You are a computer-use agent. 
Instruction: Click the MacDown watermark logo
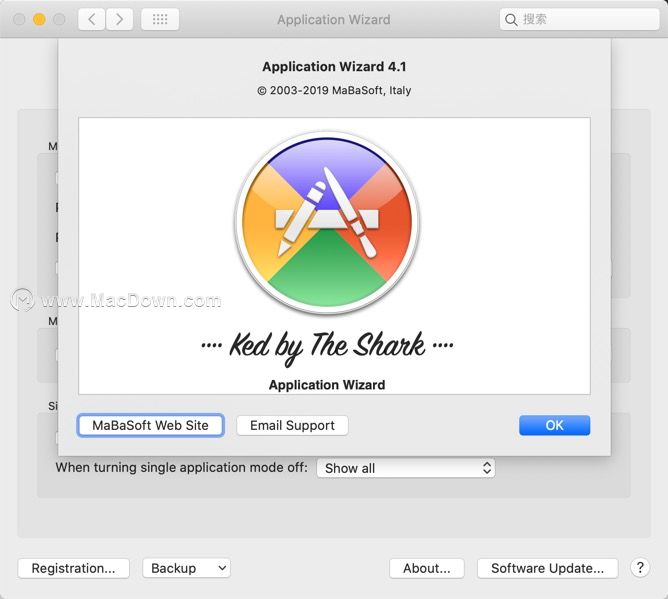click(x=22, y=300)
